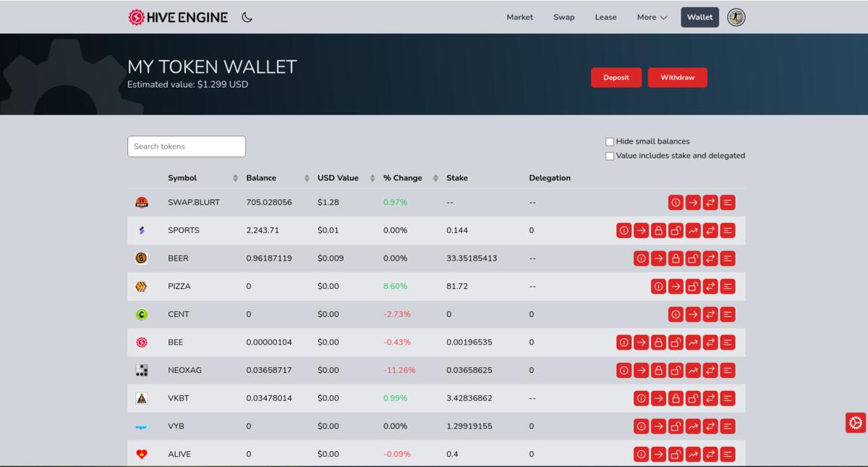The image size is (868, 467).
Task: Click the SWAP.BLURT balance 705.028056
Action: tap(269, 203)
